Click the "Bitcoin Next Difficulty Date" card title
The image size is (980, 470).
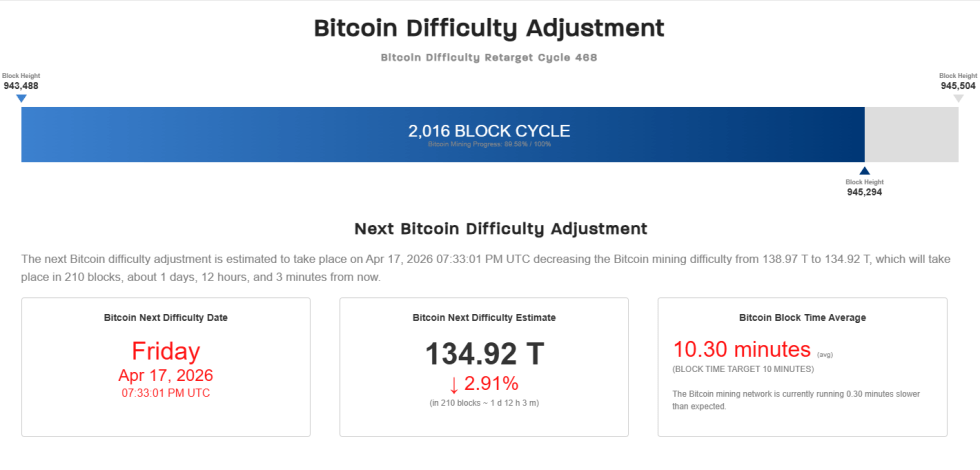[x=166, y=317]
